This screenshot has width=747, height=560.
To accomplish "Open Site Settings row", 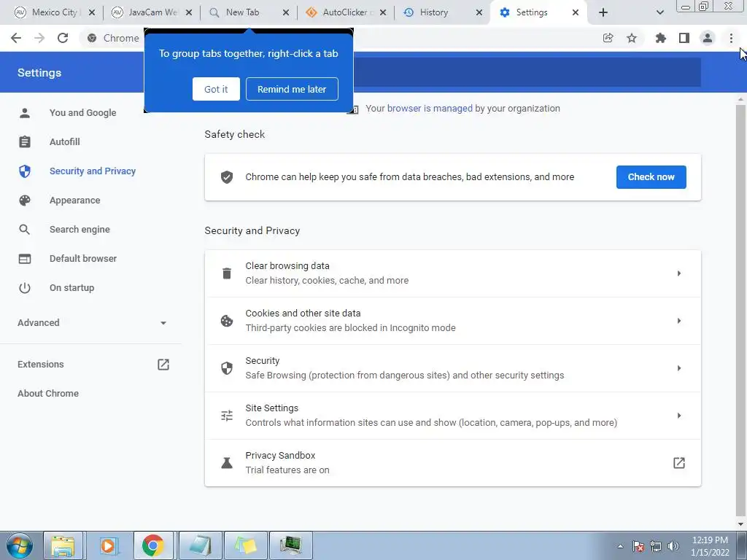I will (x=452, y=416).
